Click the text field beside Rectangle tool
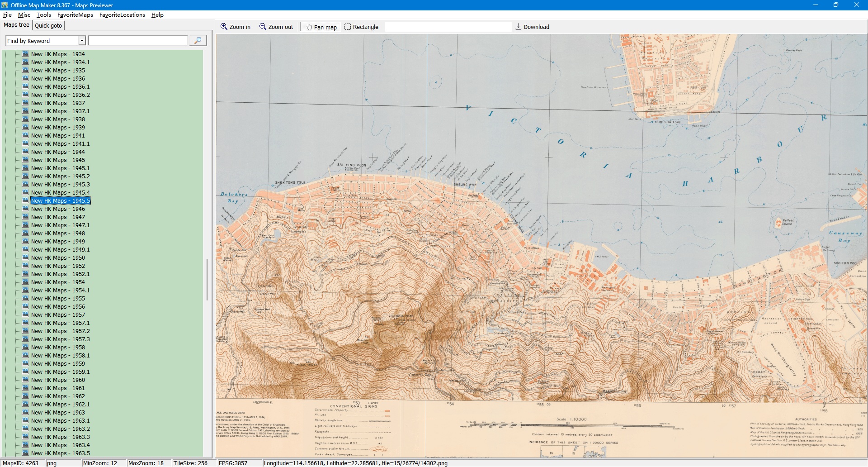Viewport: 868px width, 467px height. [448, 27]
